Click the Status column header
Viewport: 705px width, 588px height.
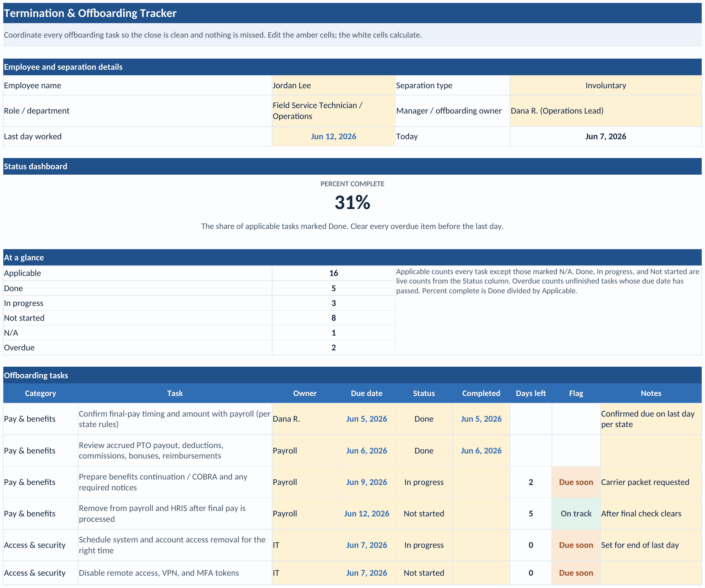[x=424, y=393]
